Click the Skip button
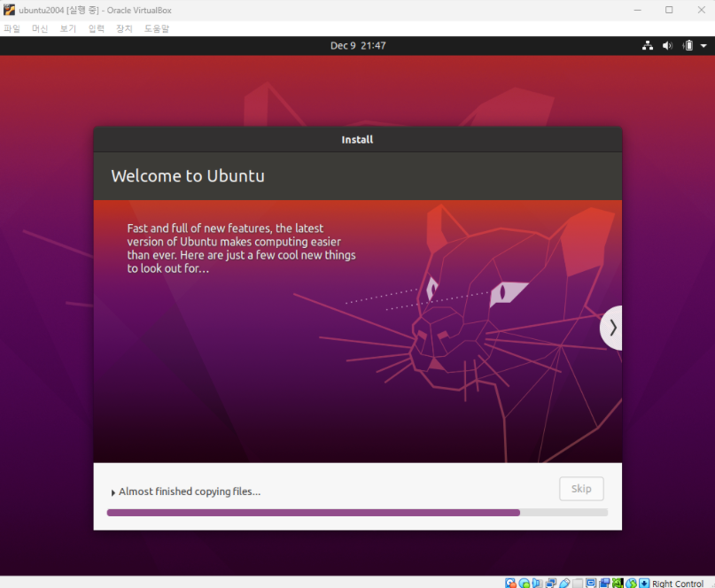 coord(581,489)
